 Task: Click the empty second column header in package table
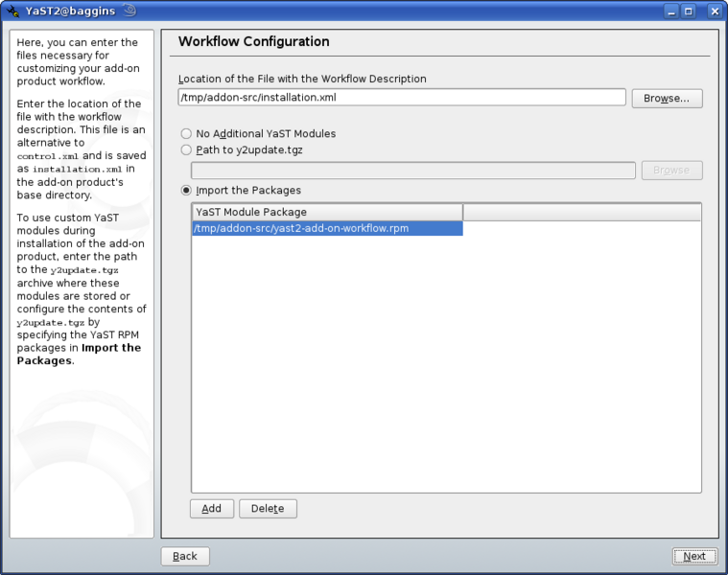point(582,212)
